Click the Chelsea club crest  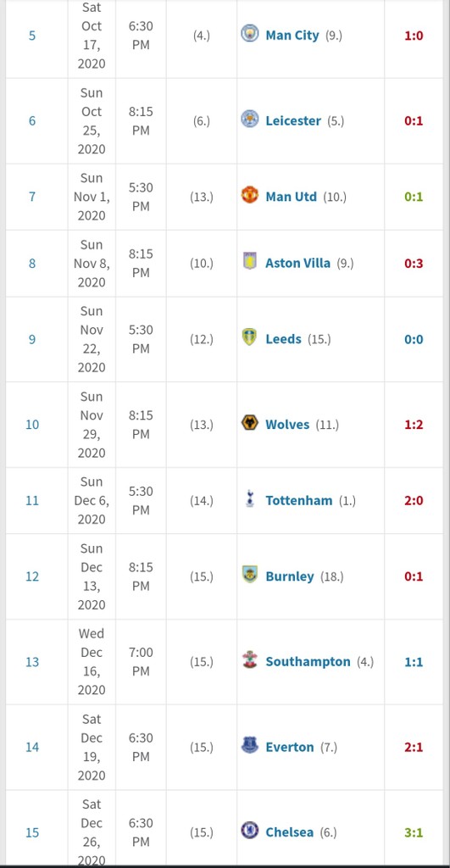250,831
